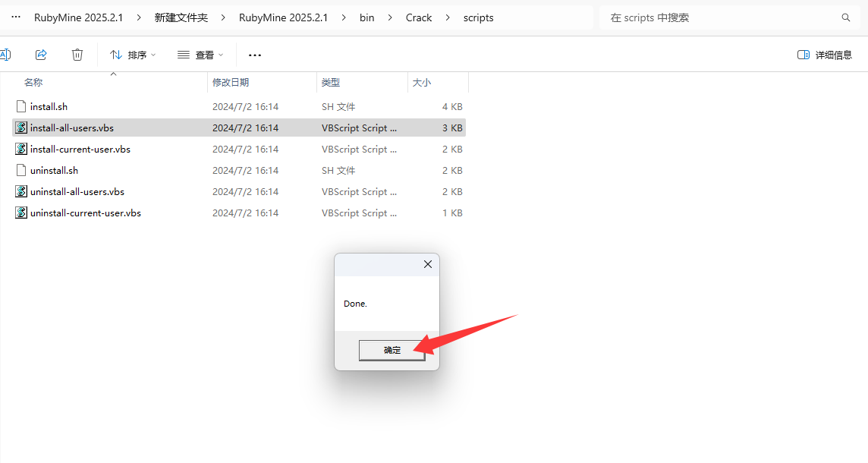
Task: Click scripts breadcrumb
Action: pos(478,17)
